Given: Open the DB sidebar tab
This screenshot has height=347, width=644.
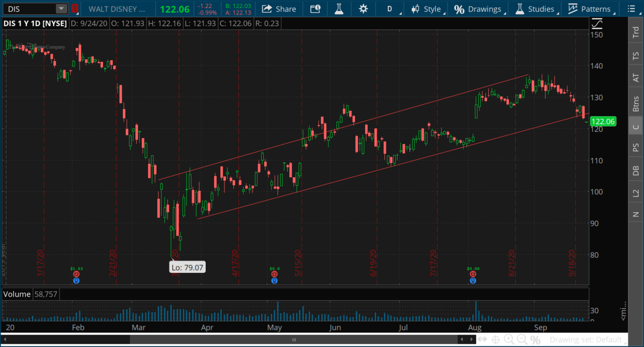Looking at the screenshot, I should click(636, 170).
